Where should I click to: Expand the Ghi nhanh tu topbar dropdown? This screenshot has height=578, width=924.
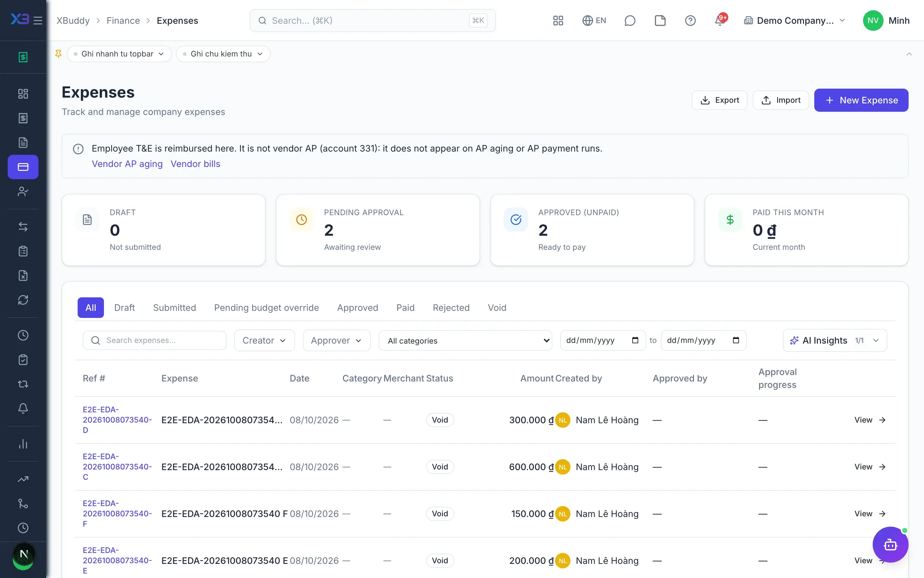click(x=119, y=54)
